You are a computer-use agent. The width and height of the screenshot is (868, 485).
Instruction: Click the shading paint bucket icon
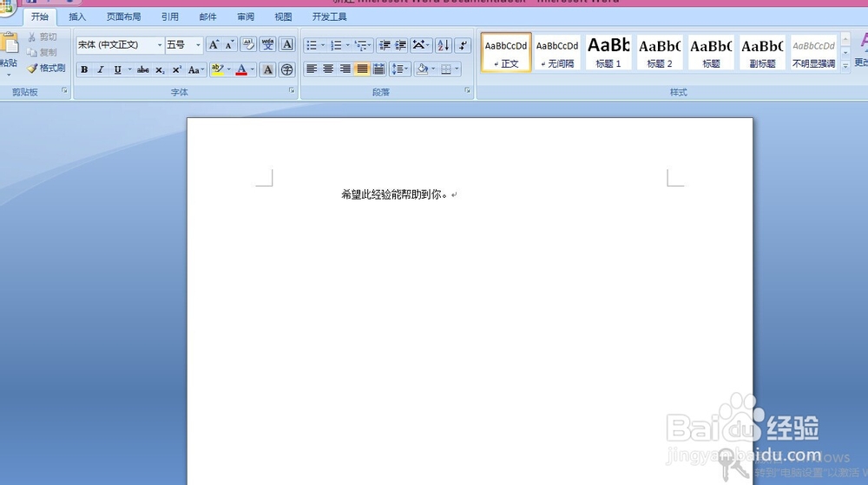click(423, 69)
